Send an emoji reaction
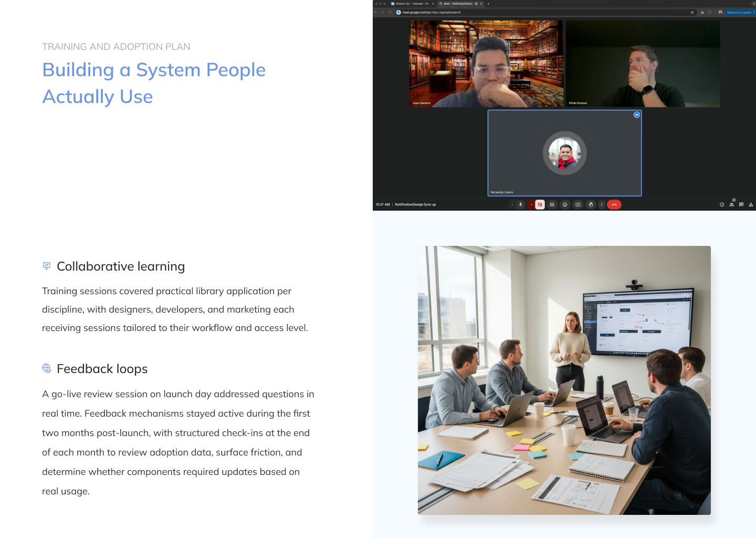The image size is (756, 538). 565,205
